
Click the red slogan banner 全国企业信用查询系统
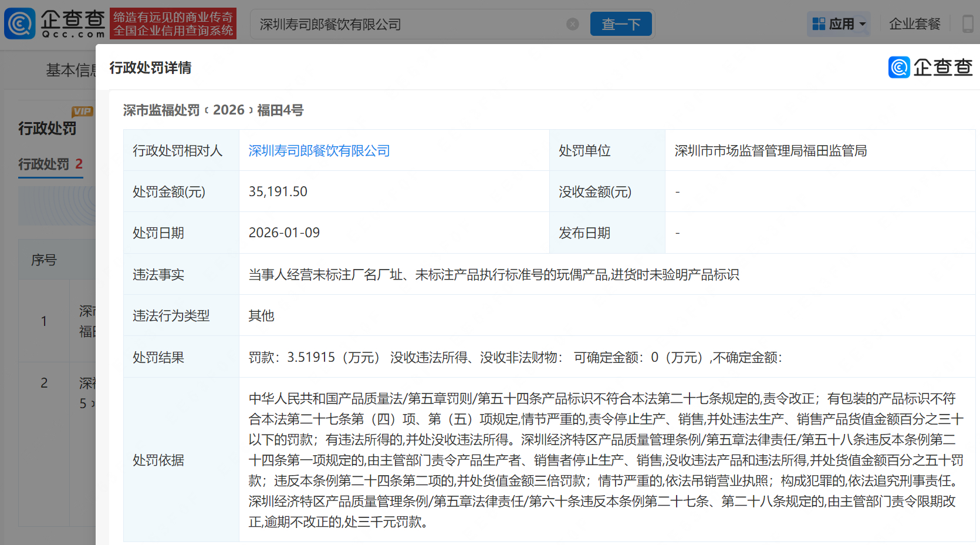point(173,23)
